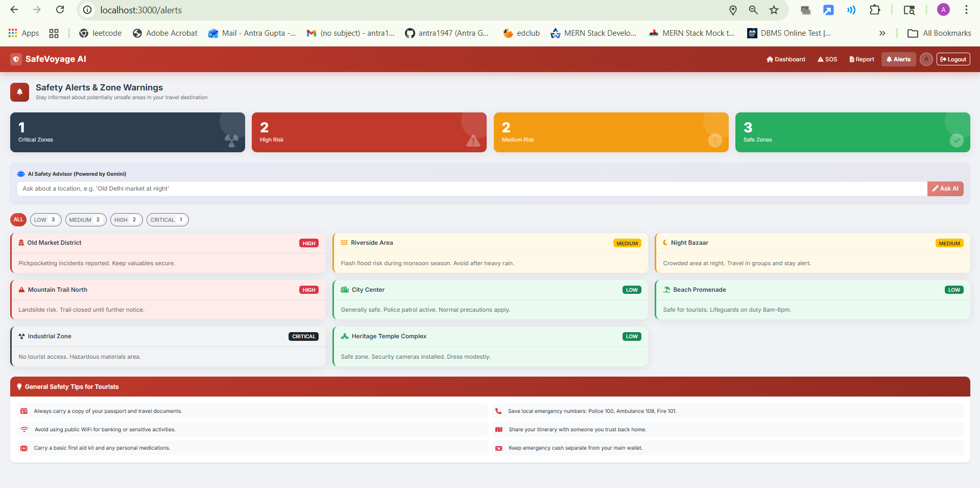Filter alerts by the MEDIUM chip

[x=86, y=220]
